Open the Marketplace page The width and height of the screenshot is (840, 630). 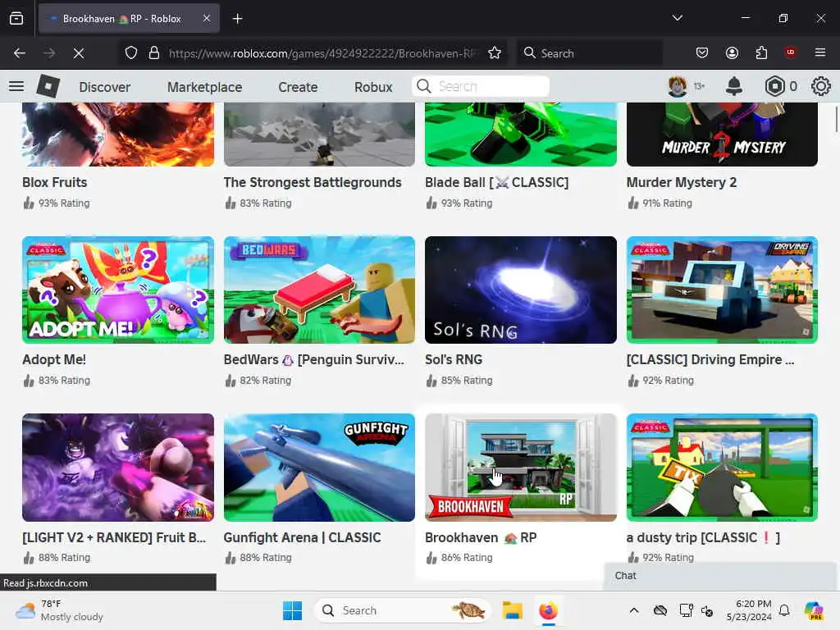tap(204, 87)
